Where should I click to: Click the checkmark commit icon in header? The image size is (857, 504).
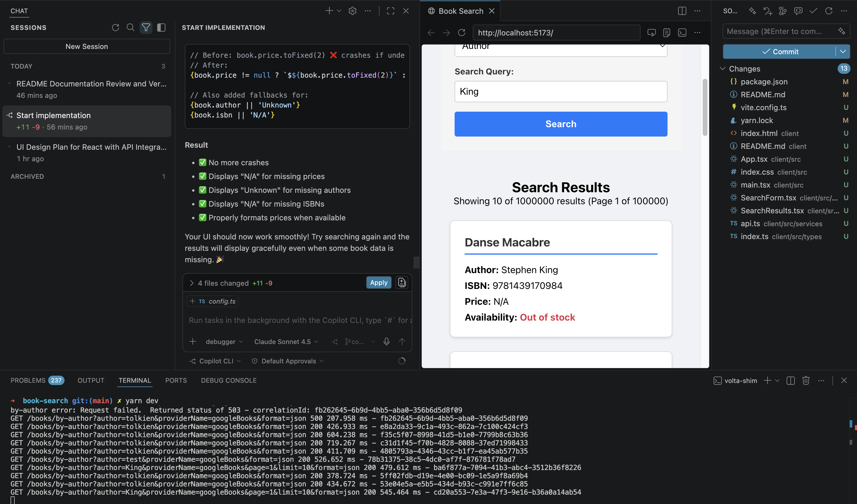click(813, 11)
